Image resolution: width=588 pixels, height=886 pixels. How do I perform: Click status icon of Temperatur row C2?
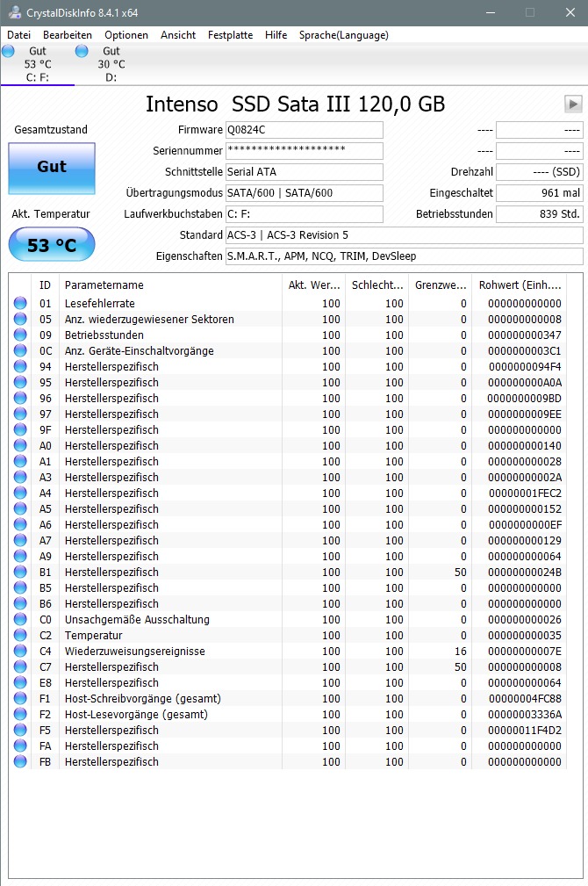pos(20,635)
